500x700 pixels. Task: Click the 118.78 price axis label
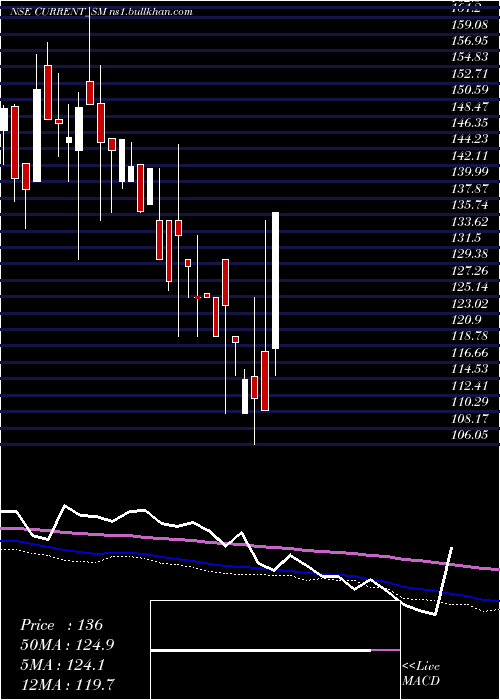pyautogui.click(x=470, y=335)
